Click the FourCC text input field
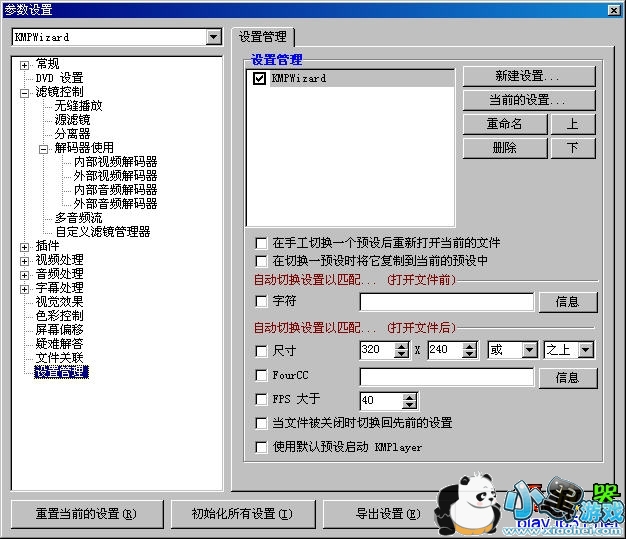Viewport: 626px width, 539px height. coord(447,377)
